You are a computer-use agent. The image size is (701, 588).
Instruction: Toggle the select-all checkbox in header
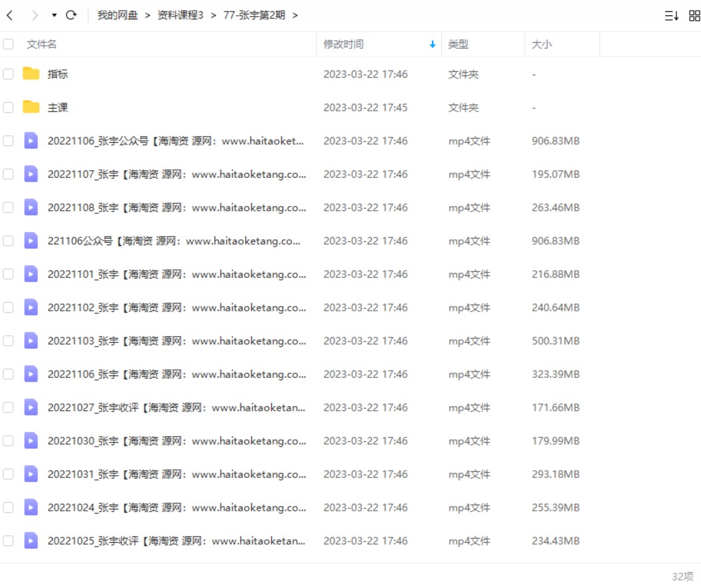8,44
